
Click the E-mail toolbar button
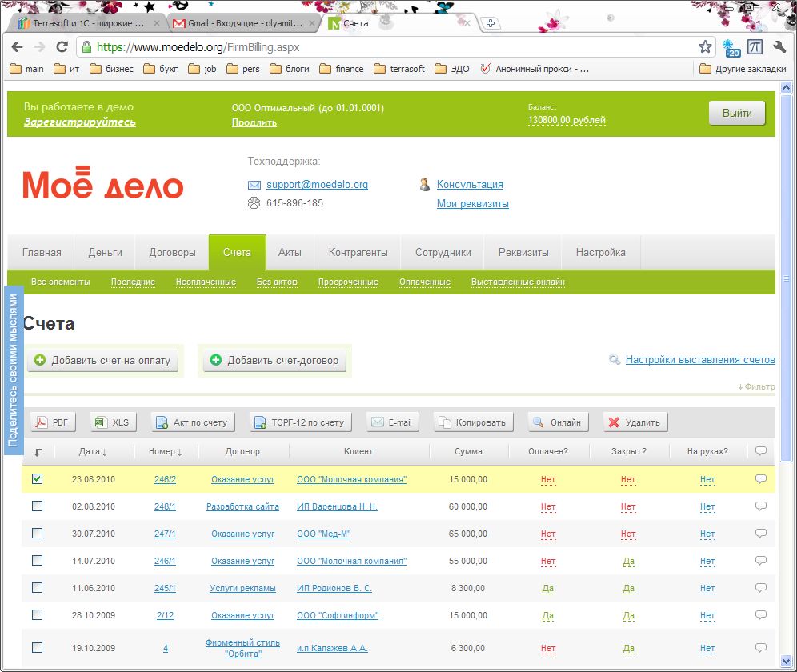391,422
